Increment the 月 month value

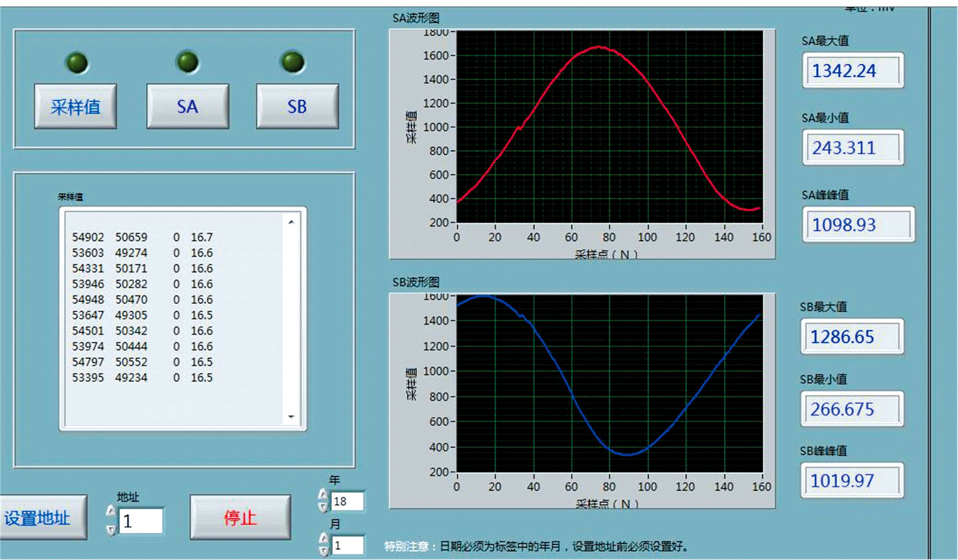point(323,538)
